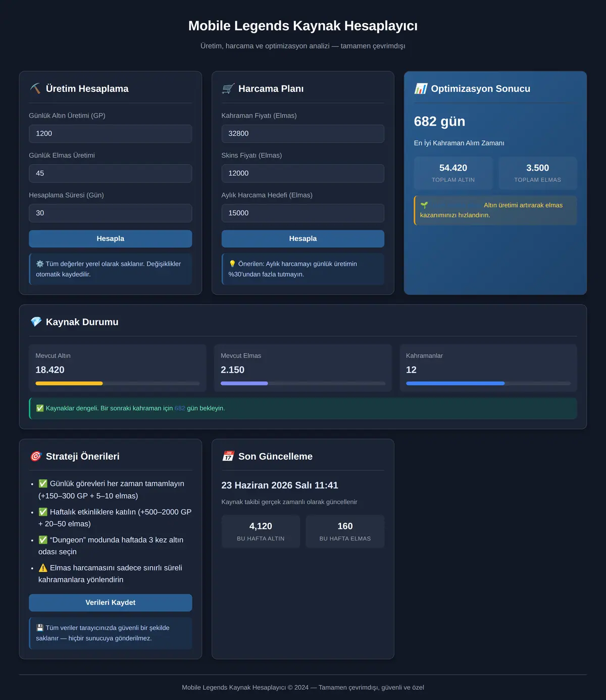
Task: Click Hesapla in the Üretim Hesaplama card
Action: coord(111,239)
